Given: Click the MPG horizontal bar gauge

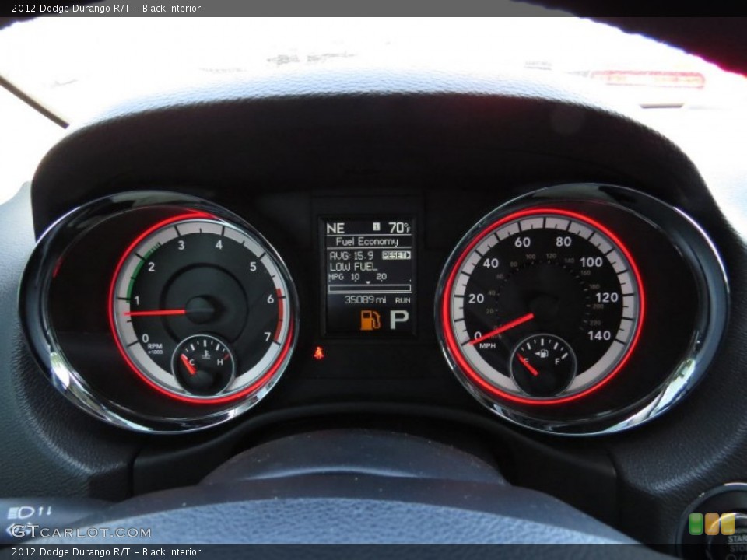Looking at the screenshot, I should 369,288.
